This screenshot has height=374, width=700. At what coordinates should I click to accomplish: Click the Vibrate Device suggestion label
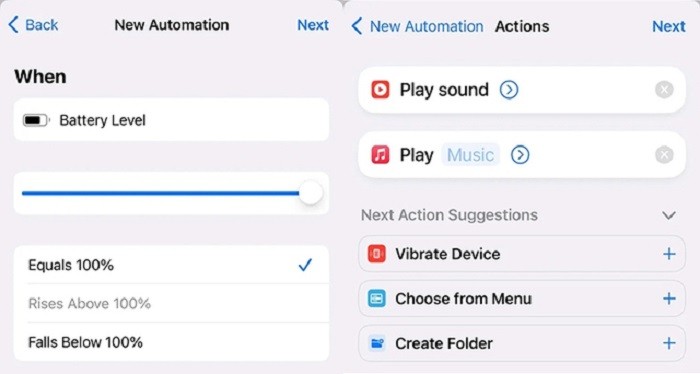[x=448, y=254]
